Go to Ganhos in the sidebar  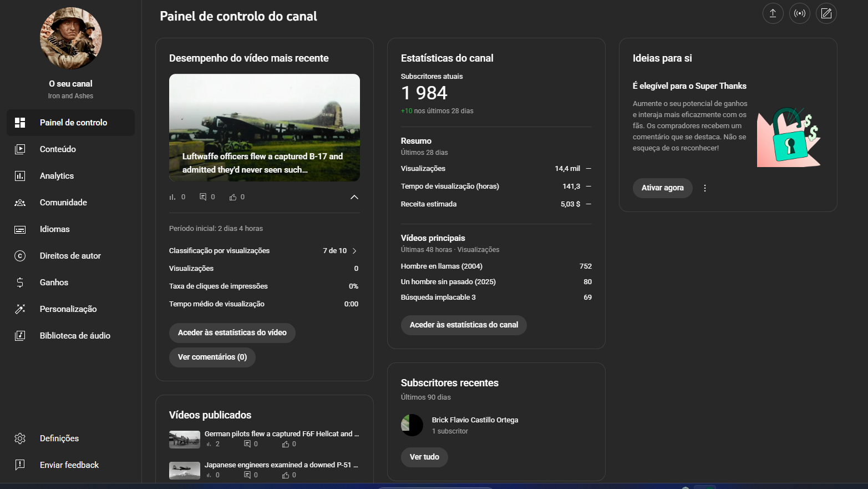[x=54, y=283]
